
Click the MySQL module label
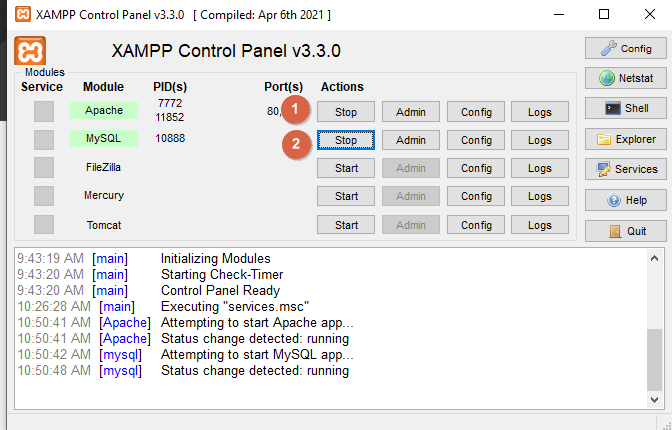coord(104,138)
